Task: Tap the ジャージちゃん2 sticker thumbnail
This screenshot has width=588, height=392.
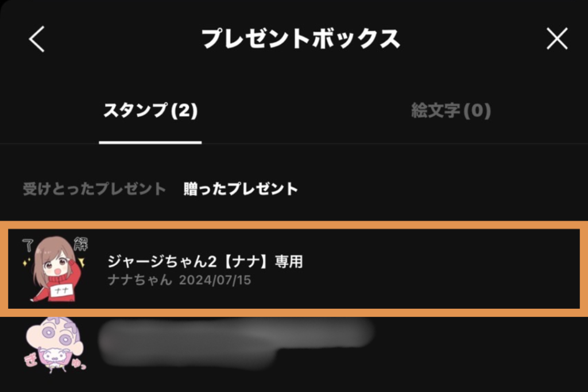Action: coord(55,269)
